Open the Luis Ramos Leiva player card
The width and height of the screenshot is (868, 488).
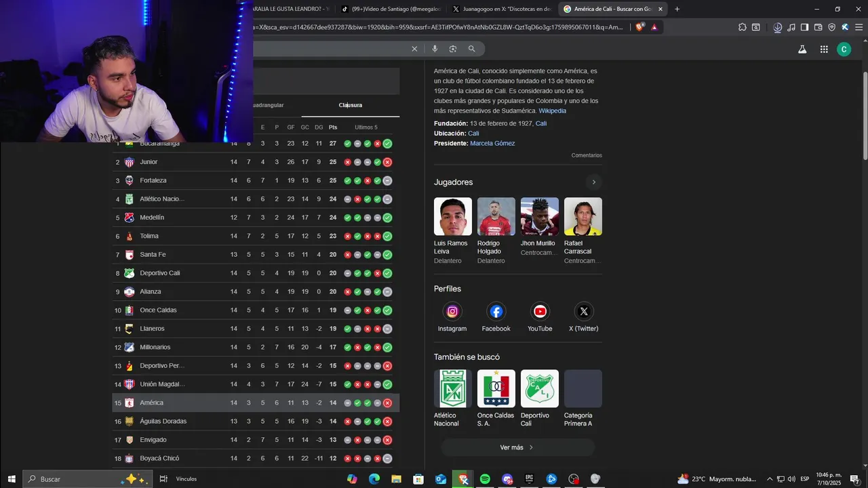pyautogui.click(x=452, y=231)
